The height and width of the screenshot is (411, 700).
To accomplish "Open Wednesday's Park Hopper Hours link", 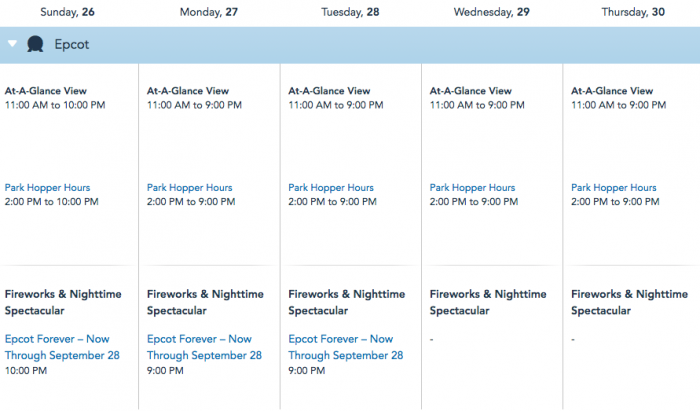I will pos(473,187).
